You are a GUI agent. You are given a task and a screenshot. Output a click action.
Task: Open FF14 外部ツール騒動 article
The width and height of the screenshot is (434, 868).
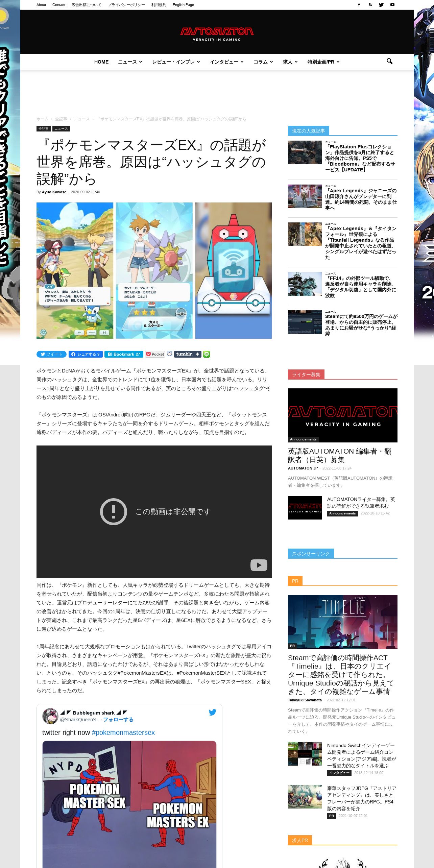point(361,287)
